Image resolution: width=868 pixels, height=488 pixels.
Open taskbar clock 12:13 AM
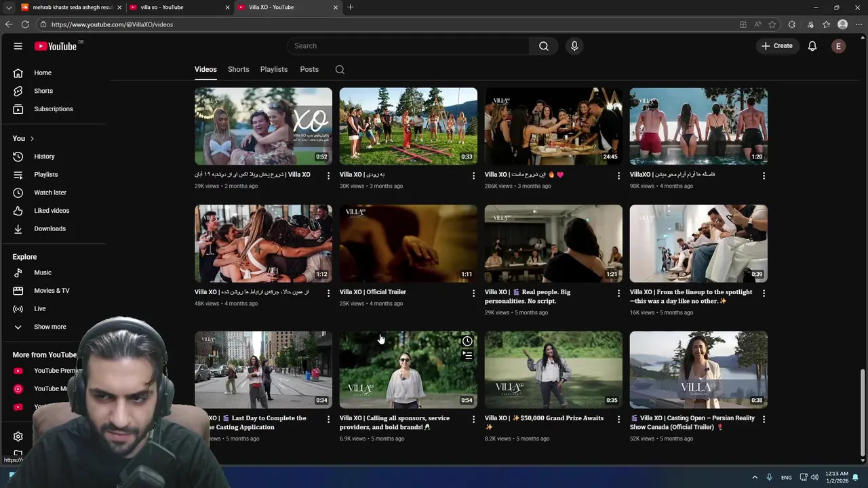tap(837, 477)
